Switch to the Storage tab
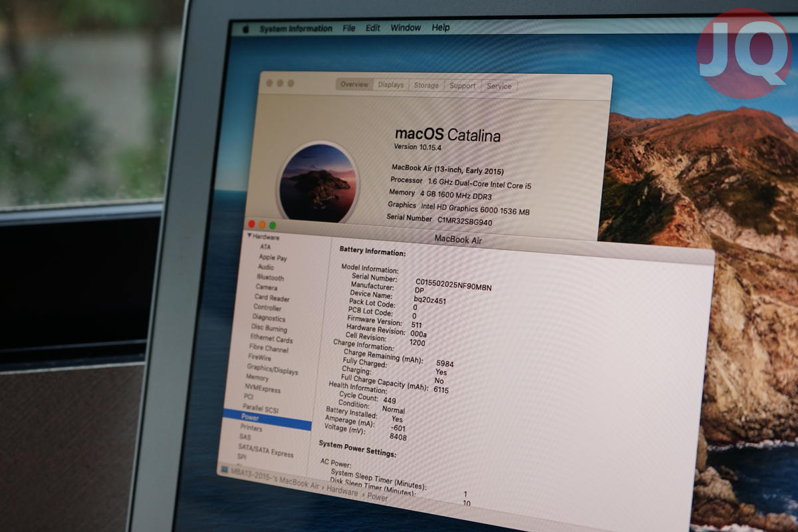The height and width of the screenshot is (532, 798). tap(426, 86)
